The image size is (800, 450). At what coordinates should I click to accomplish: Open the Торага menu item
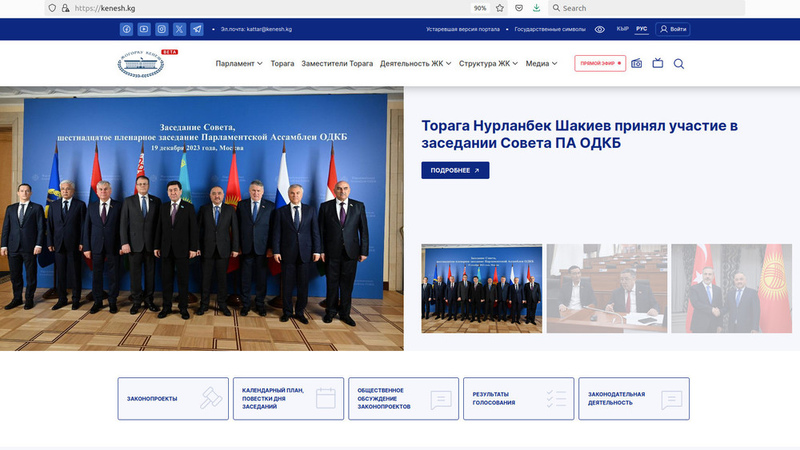tap(283, 64)
